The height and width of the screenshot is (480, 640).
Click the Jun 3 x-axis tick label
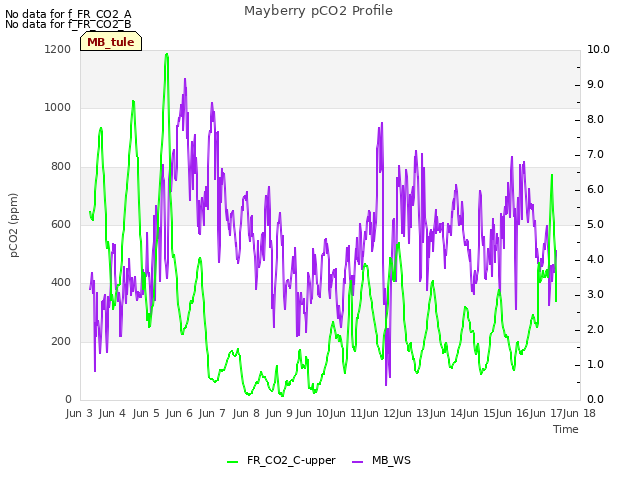(79, 413)
